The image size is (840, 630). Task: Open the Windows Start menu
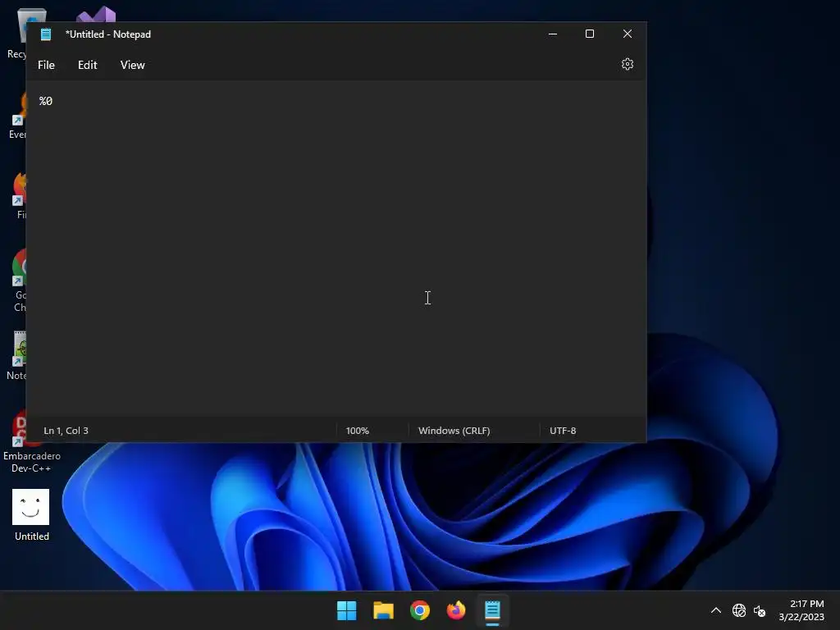tap(347, 610)
